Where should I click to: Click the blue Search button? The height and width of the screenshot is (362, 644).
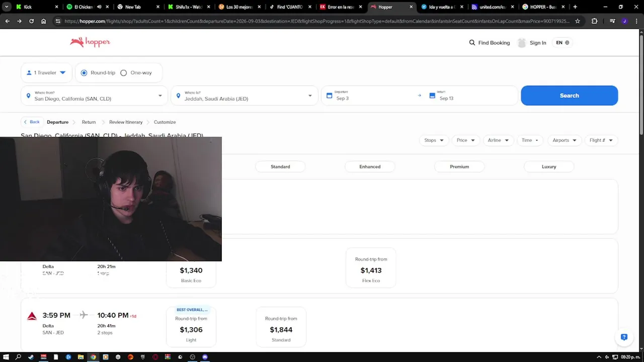pyautogui.click(x=569, y=96)
